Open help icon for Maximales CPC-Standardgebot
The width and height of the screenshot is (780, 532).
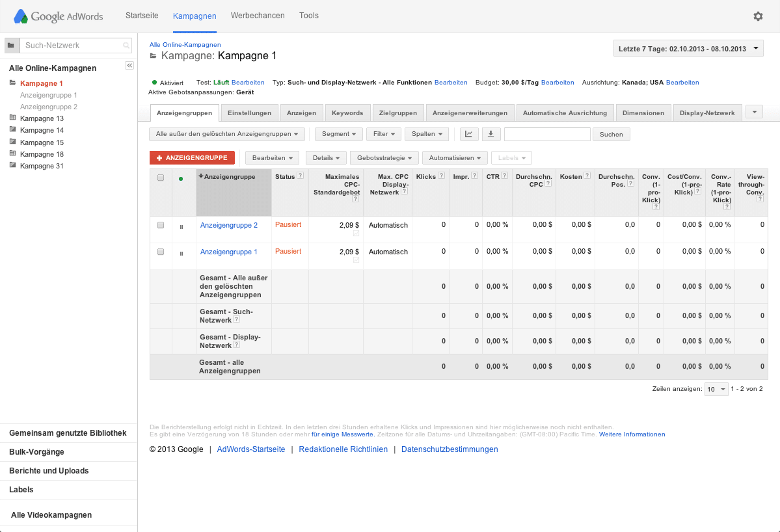point(355,199)
